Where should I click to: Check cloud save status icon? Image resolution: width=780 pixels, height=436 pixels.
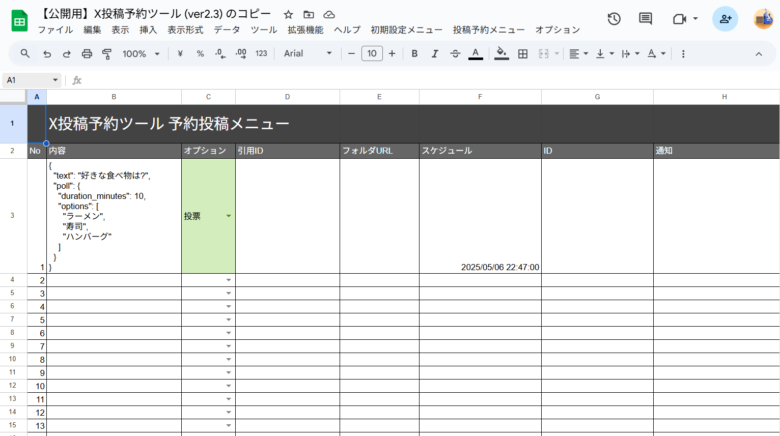click(329, 14)
